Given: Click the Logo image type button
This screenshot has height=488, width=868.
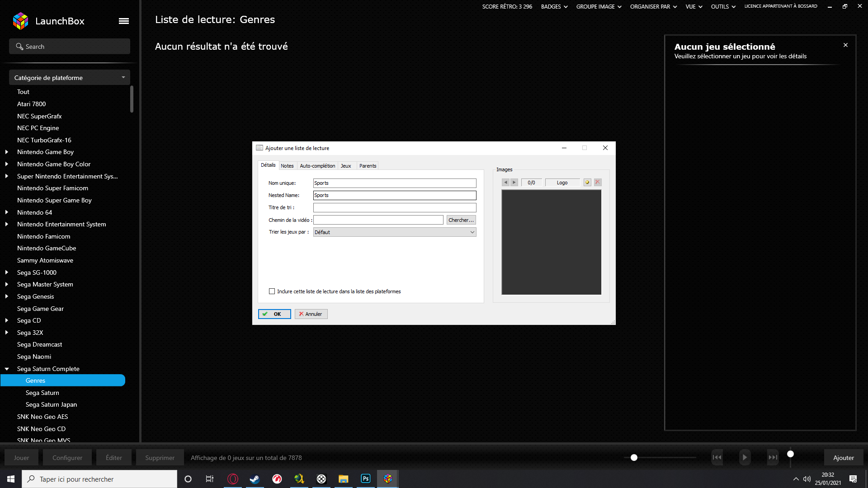Looking at the screenshot, I should [x=562, y=183].
